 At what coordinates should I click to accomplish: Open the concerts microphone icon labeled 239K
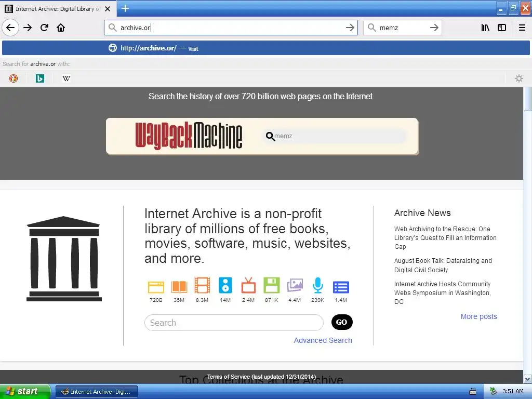click(x=317, y=285)
